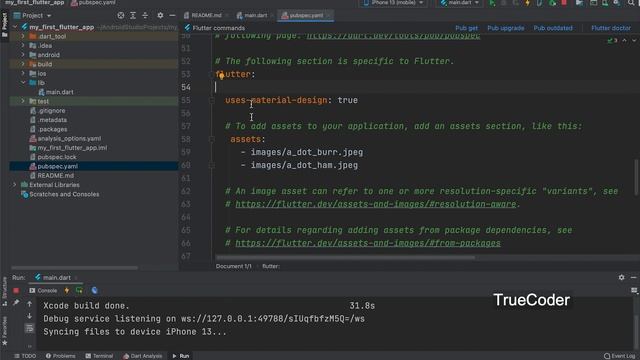Open the TODO tool window

click(25, 356)
